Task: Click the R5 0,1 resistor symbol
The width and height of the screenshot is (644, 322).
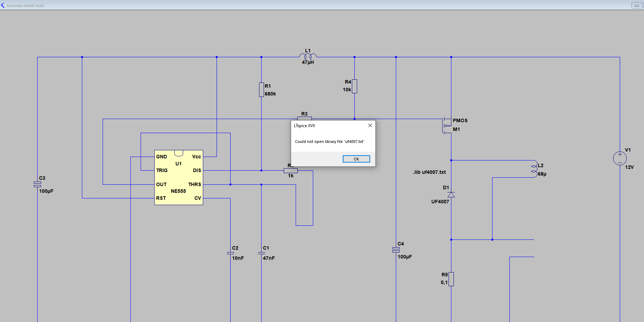Action: pos(451,279)
